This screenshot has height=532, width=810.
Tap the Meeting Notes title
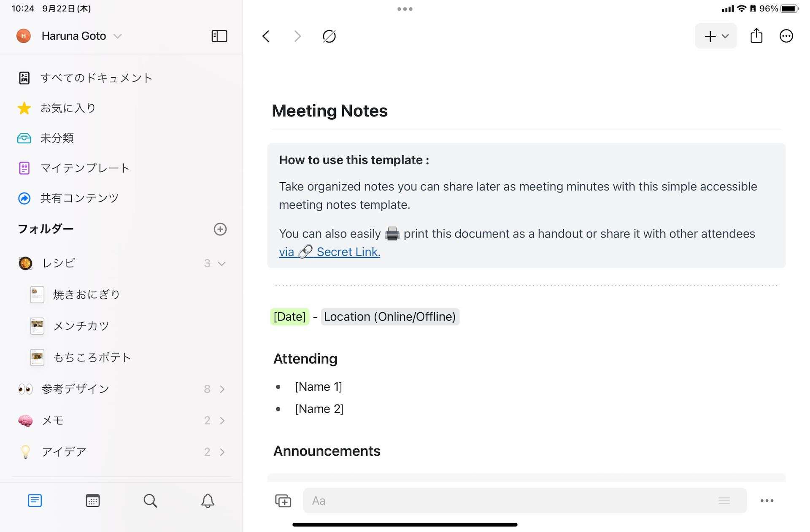click(329, 111)
